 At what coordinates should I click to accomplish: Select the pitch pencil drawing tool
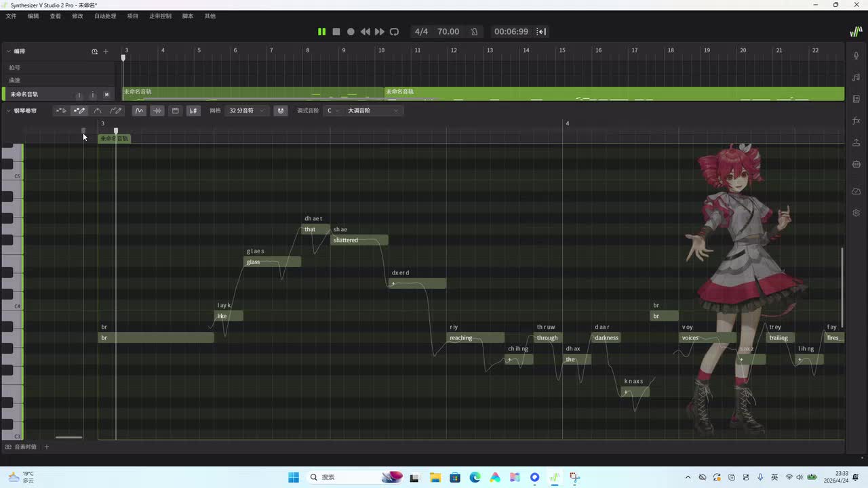pos(116,110)
